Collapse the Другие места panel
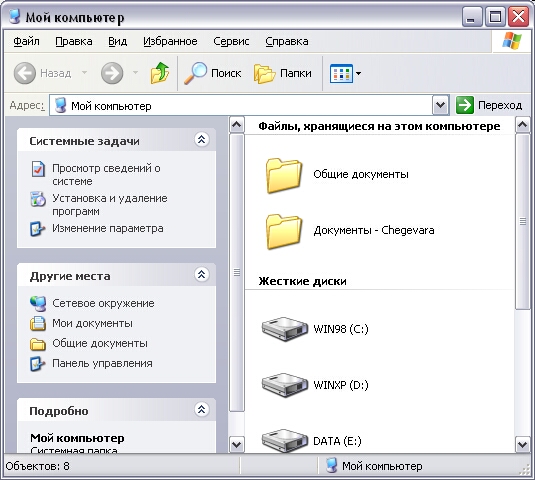The width and height of the screenshot is (535, 480). [201, 274]
